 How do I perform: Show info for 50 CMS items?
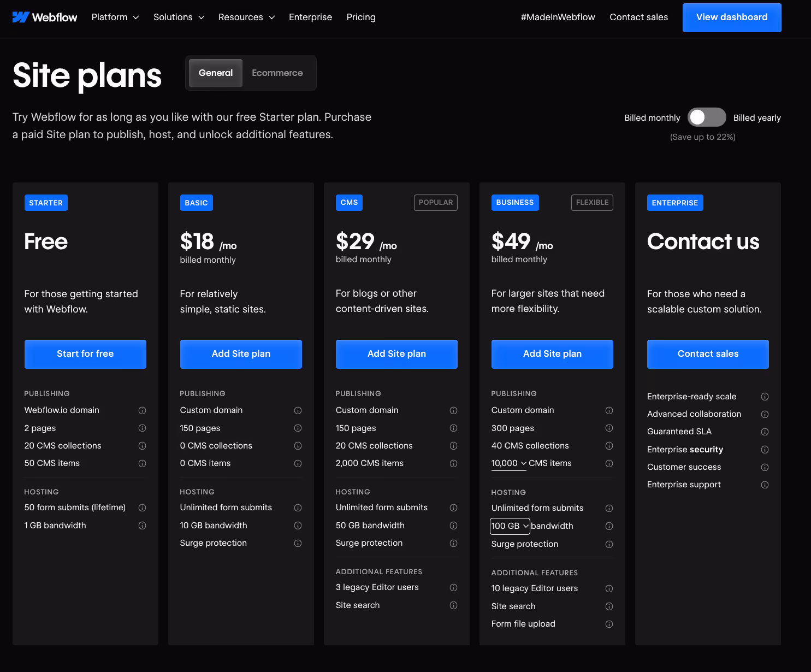[x=142, y=463]
